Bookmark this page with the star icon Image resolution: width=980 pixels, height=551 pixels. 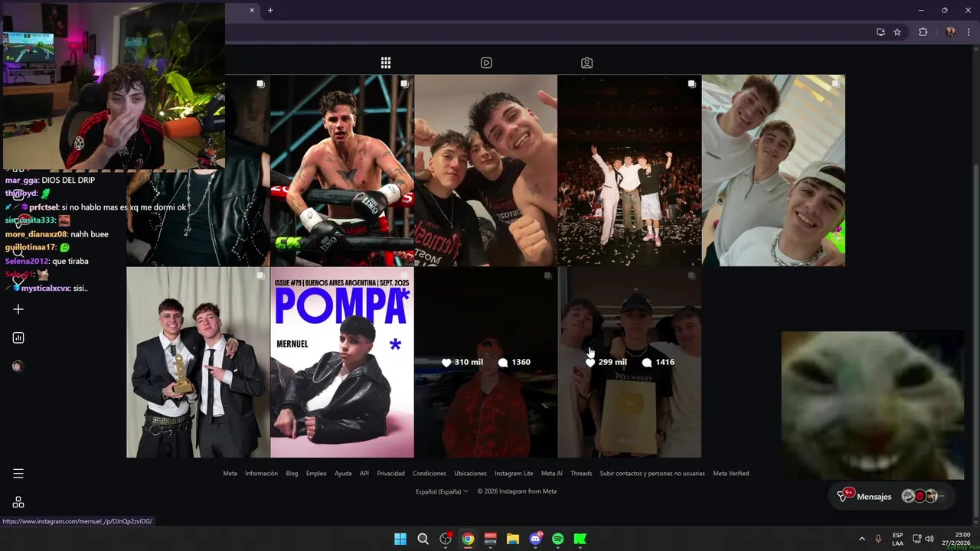(x=897, y=32)
